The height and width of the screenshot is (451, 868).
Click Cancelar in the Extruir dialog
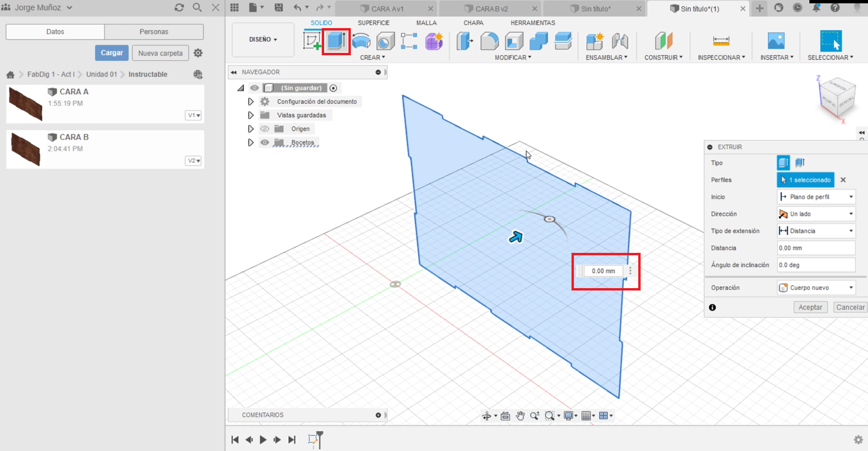point(850,307)
